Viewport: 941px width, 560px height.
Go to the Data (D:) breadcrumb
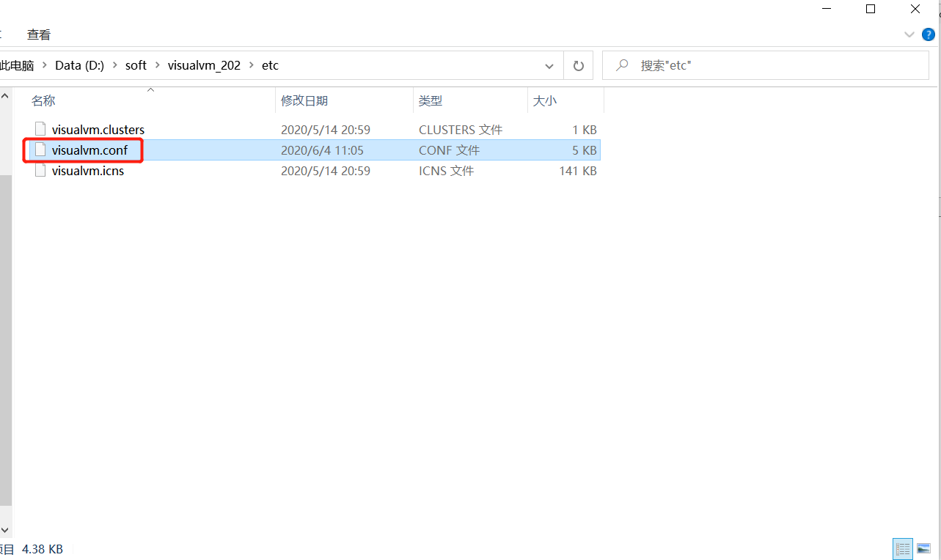click(x=79, y=65)
